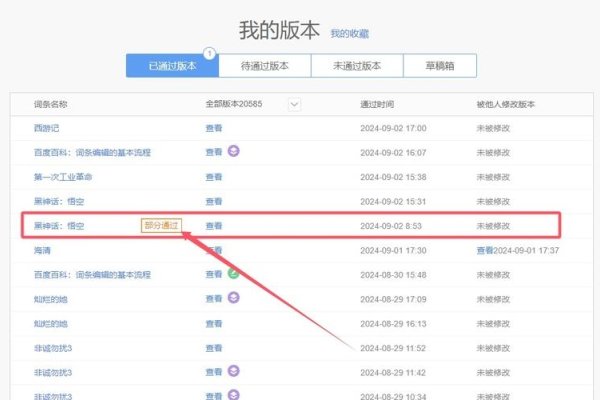Click 查看 in the 2024-08-29 11:42 row

coord(214,372)
